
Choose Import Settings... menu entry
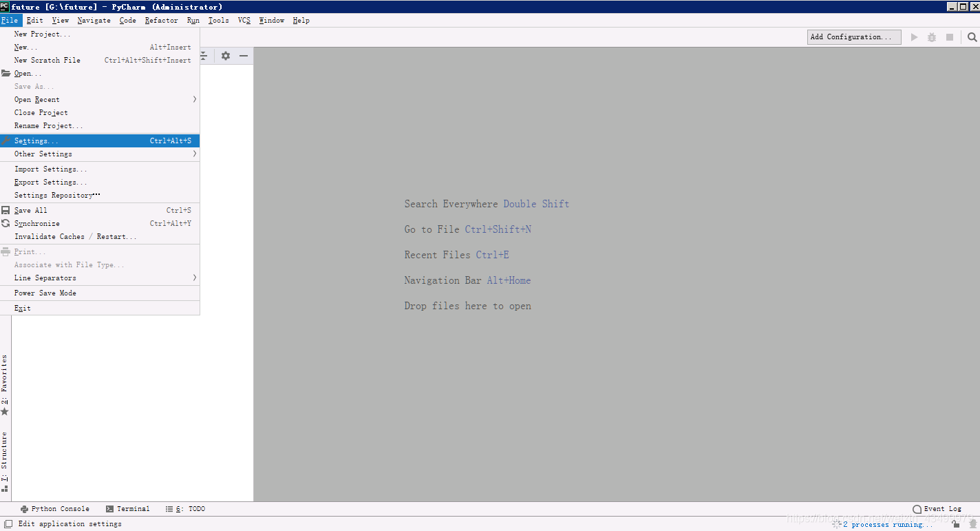click(100, 169)
